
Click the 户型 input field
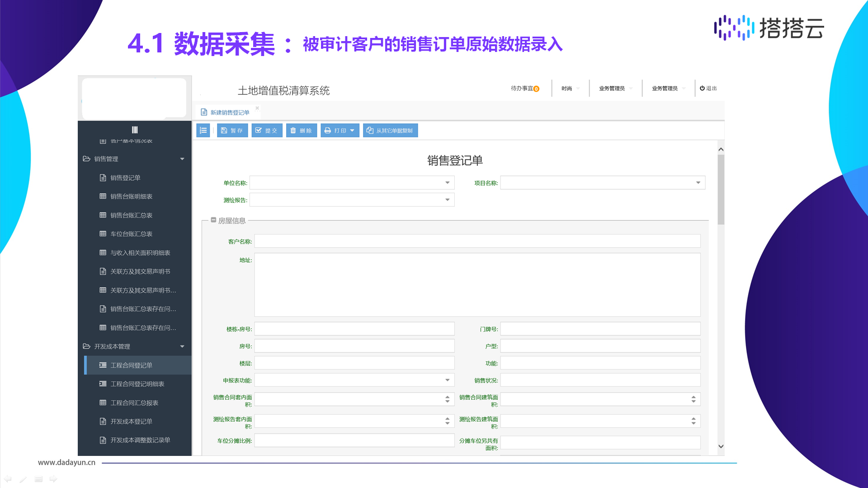tap(600, 346)
